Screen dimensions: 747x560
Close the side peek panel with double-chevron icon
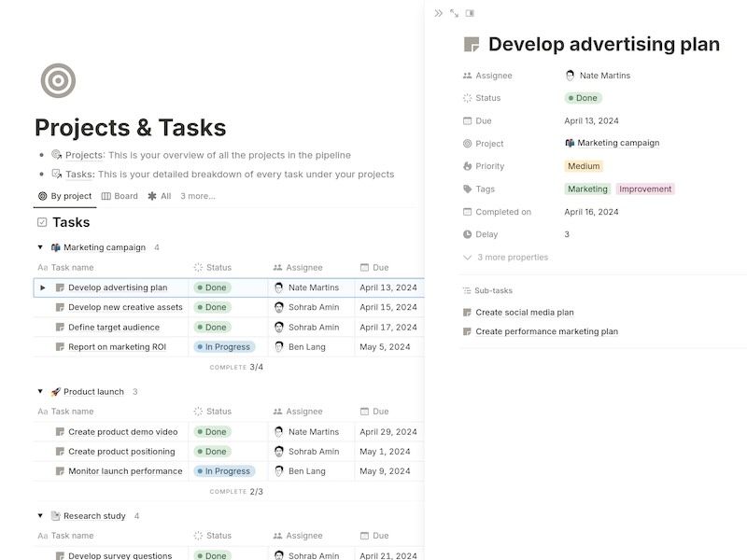[438, 13]
